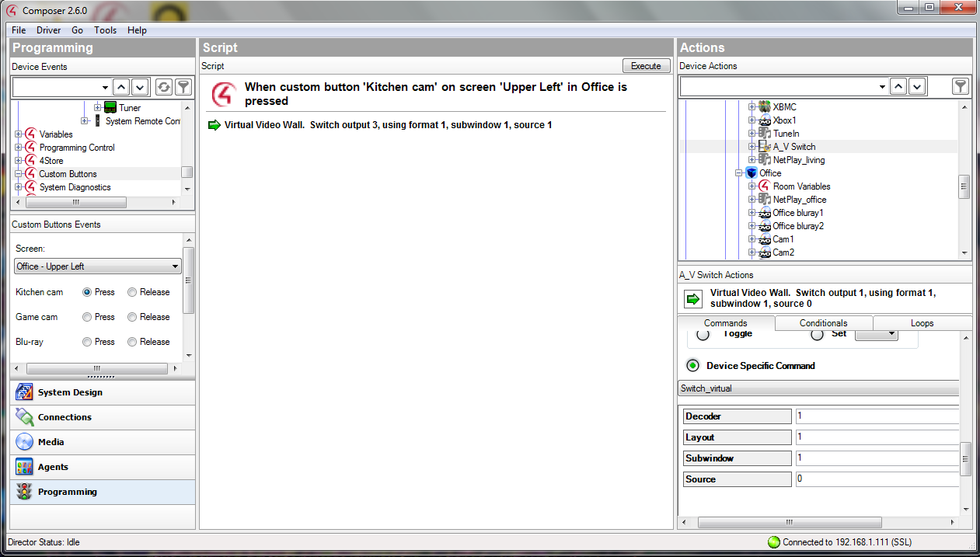Click the Source value input field
The height and width of the screenshot is (557, 980).
(877, 479)
